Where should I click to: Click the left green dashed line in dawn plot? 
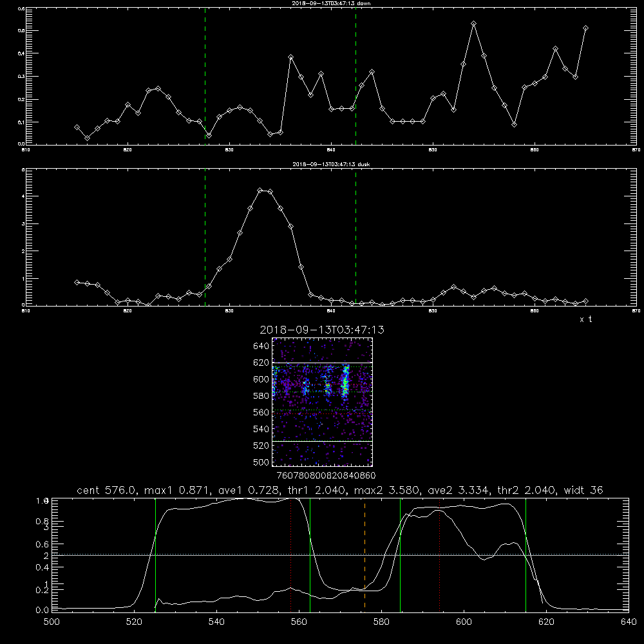[x=205, y=77]
